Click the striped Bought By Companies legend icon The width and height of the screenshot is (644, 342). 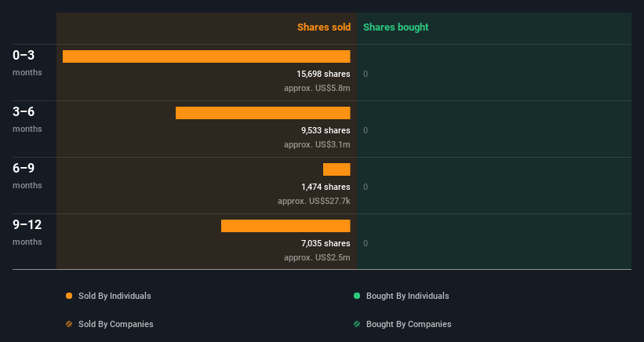[357, 324]
